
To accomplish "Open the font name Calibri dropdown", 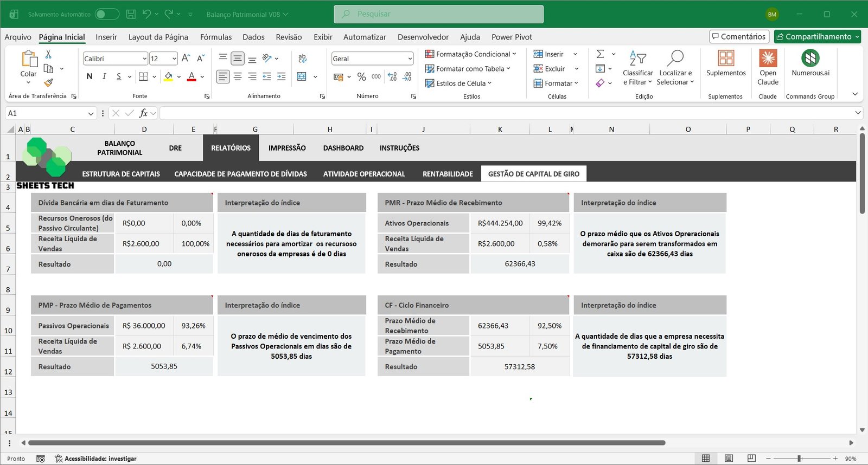I will click(144, 59).
